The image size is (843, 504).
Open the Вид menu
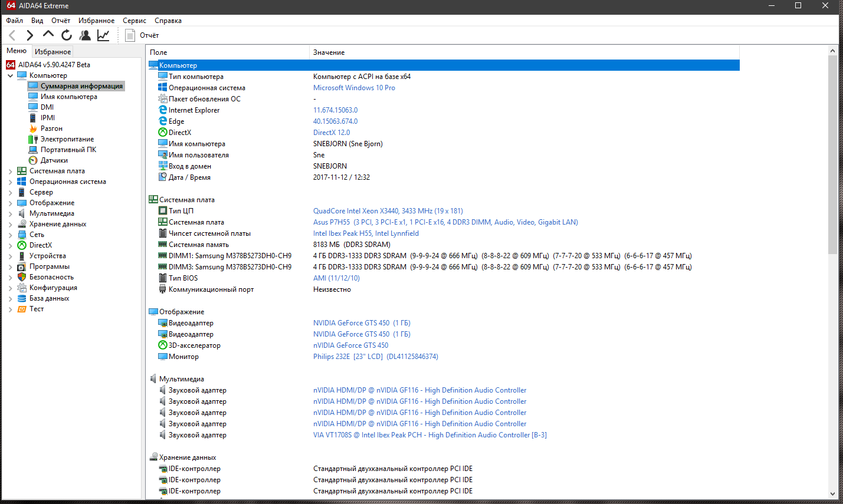click(x=37, y=21)
